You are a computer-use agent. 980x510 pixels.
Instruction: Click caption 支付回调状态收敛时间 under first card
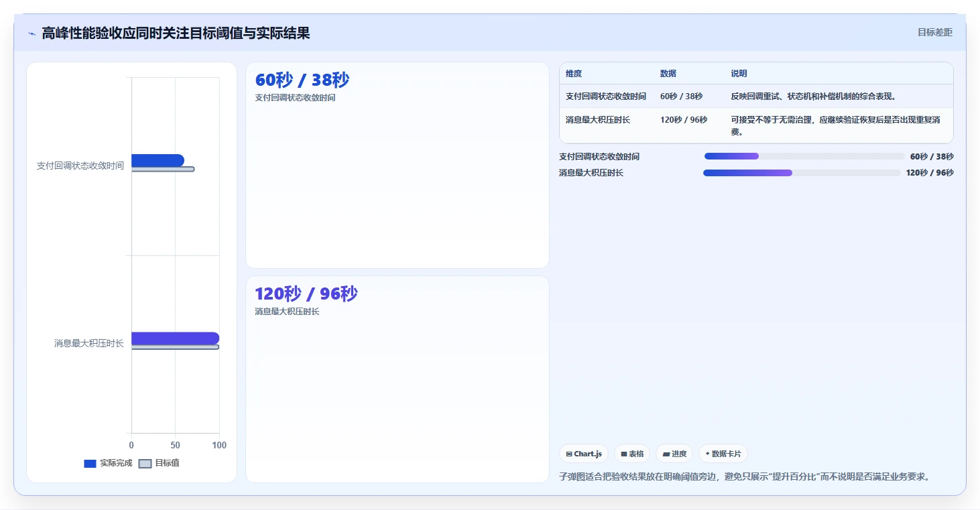[296, 98]
